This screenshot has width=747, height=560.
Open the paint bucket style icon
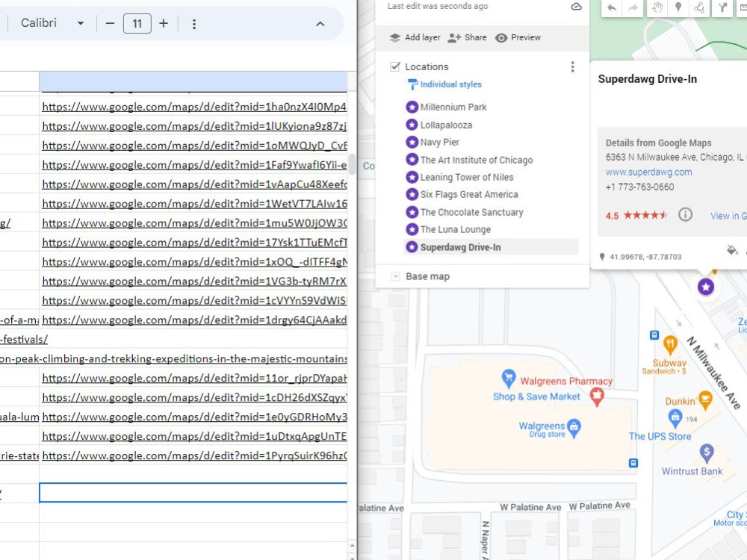[732, 250]
